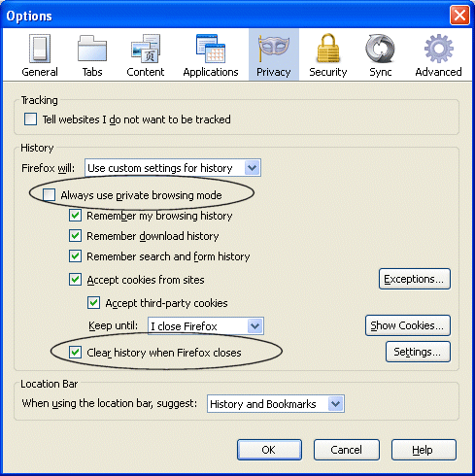Image resolution: width=475 pixels, height=476 pixels.
Task: Enable Tell websites I do not want to be tracked
Action: coord(30,119)
